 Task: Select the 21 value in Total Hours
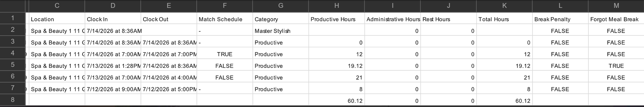click(x=504, y=77)
